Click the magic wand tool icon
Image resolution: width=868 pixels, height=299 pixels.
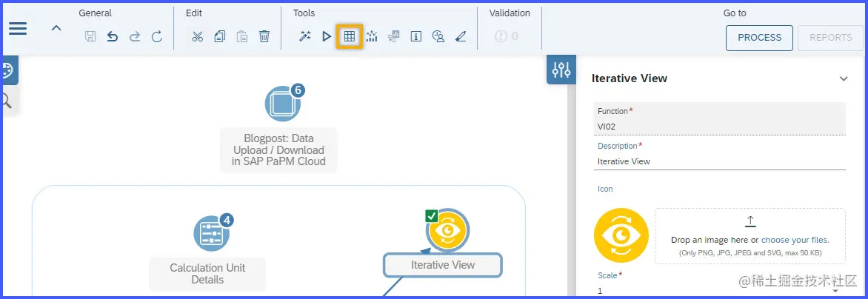click(x=304, y=36)
